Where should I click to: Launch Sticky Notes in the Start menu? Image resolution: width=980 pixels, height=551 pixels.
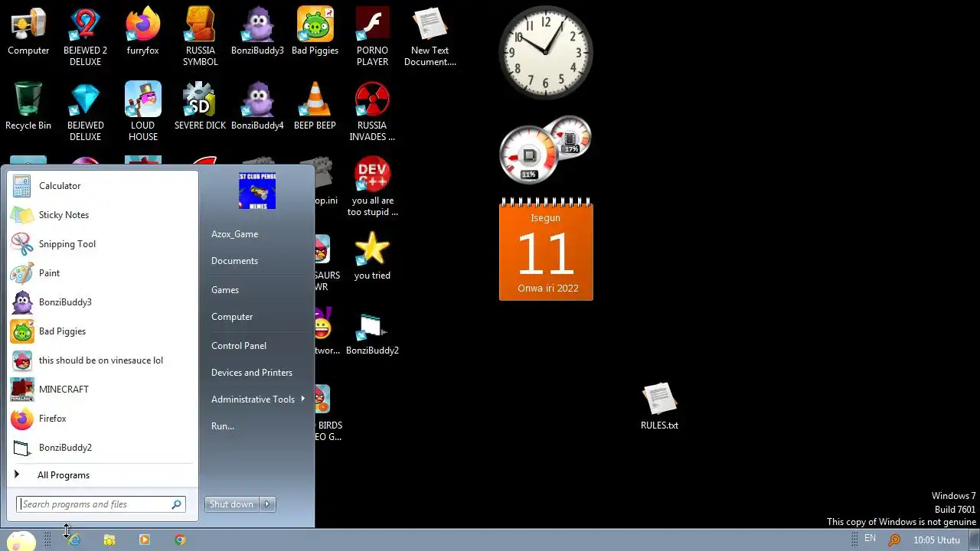tap(101, 215)
